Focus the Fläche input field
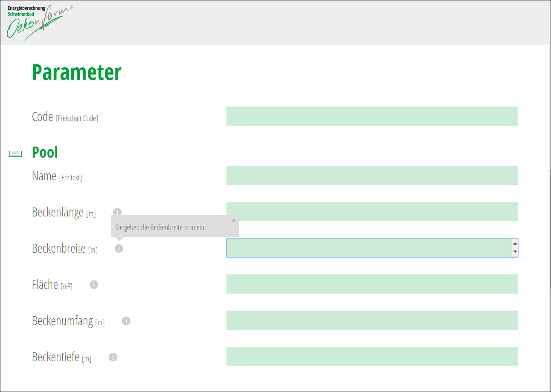The width and height of the screenshot is (551, 392). [372, 284]
